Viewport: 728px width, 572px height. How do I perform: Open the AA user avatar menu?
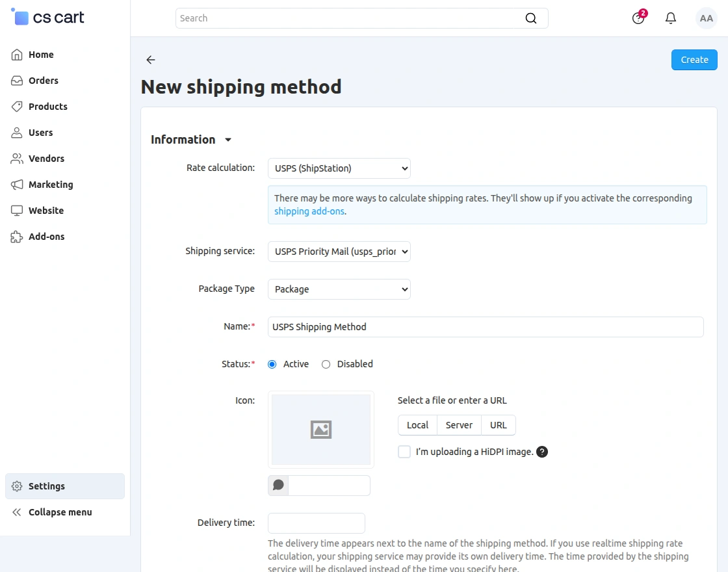tap(706, 18)
